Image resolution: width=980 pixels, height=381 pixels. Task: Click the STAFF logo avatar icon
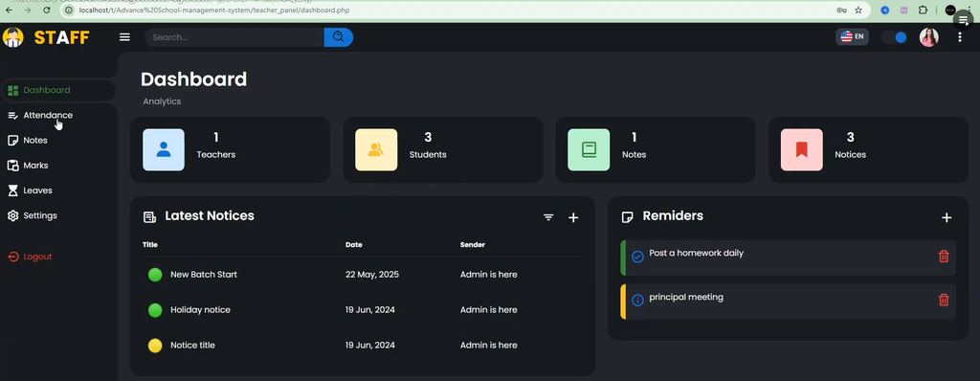coord(13,37)
